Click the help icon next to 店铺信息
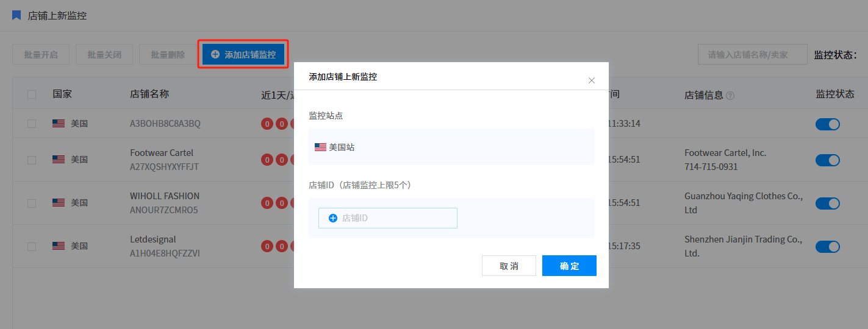 point(730,96)
